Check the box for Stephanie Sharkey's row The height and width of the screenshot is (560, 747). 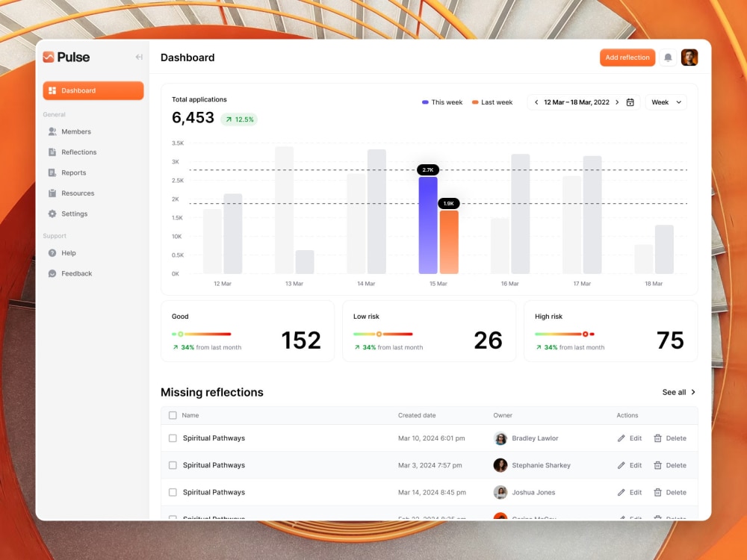point(173,465)
